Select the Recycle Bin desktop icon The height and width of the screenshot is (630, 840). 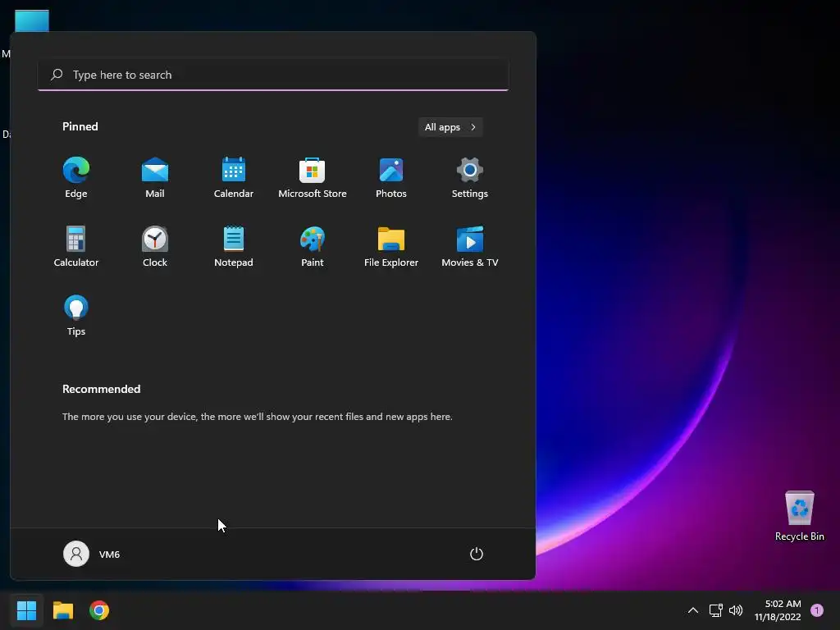[799, 516]
